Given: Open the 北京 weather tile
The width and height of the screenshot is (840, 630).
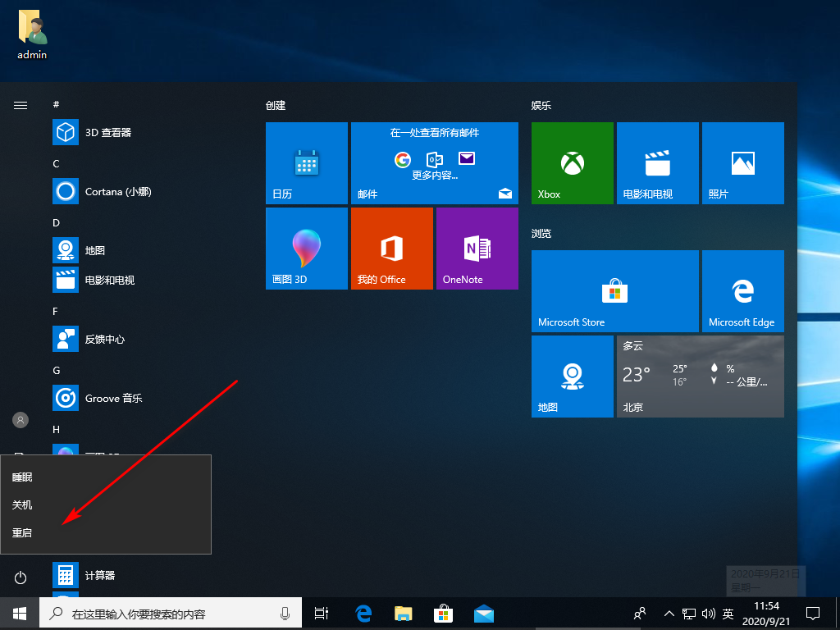Looking at the screenshot, I should [700, 376].
